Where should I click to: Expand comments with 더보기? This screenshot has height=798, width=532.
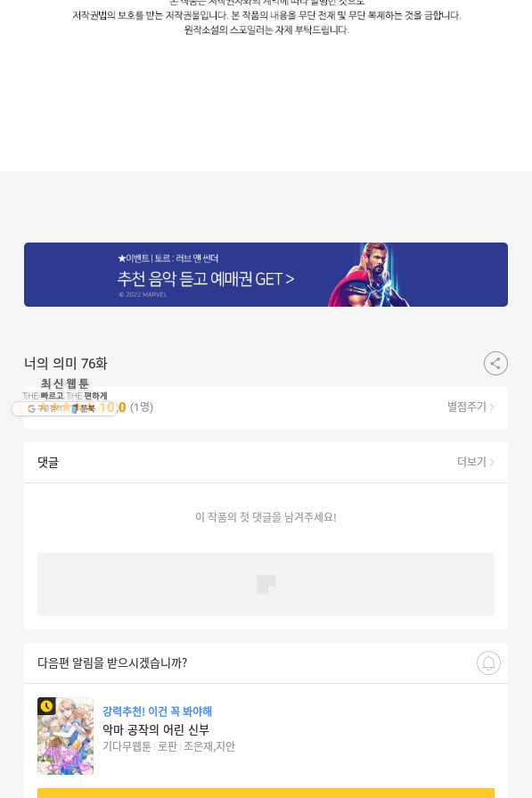[x=476, y=462]
